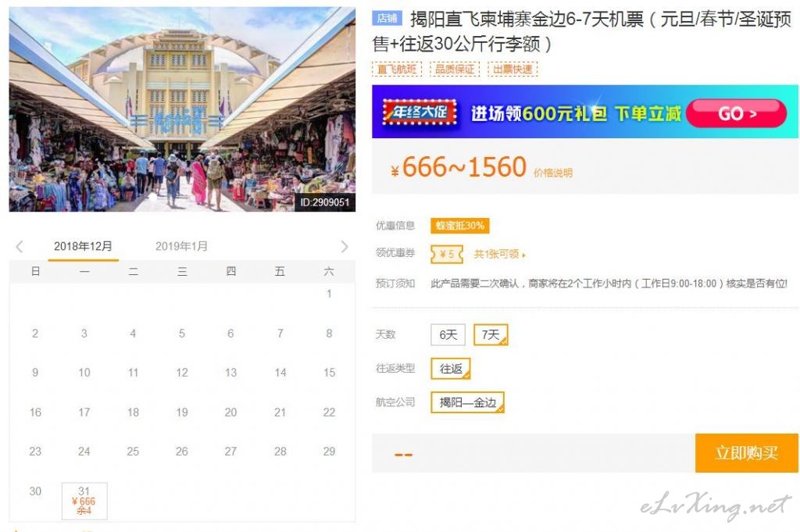Image resolution: width=800 pixels, height=532 pixels.
Task: Switch to the 2018年12月 calendar tab
Action: coord(83,246)
